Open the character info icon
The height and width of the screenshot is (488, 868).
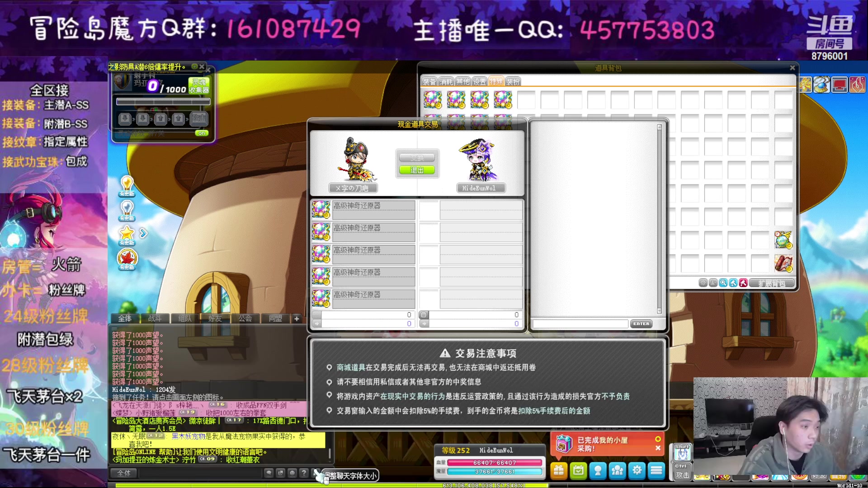598,471
